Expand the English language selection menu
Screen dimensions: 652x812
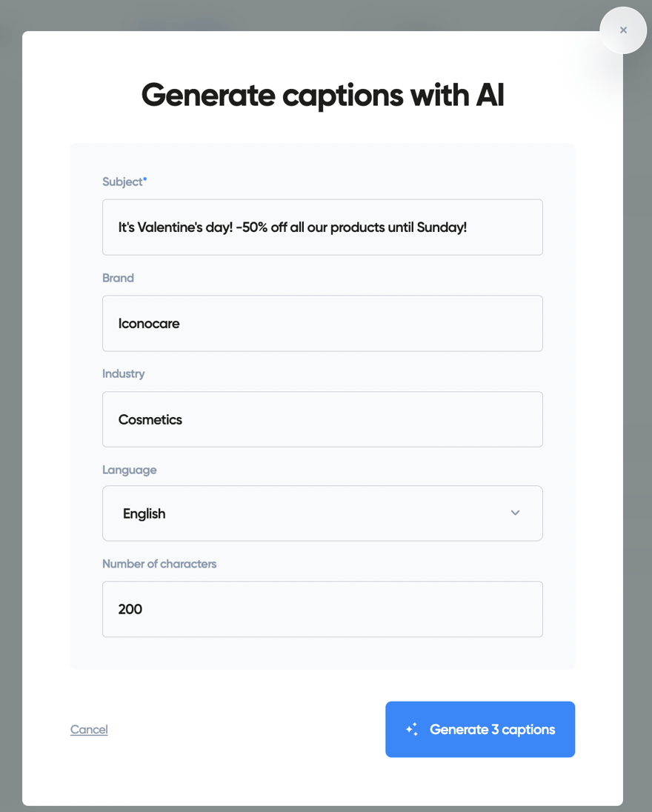coord(322,513)
